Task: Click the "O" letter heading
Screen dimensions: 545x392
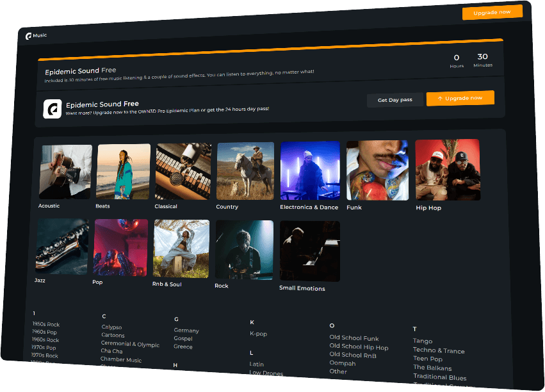Action: pos(332,325)
